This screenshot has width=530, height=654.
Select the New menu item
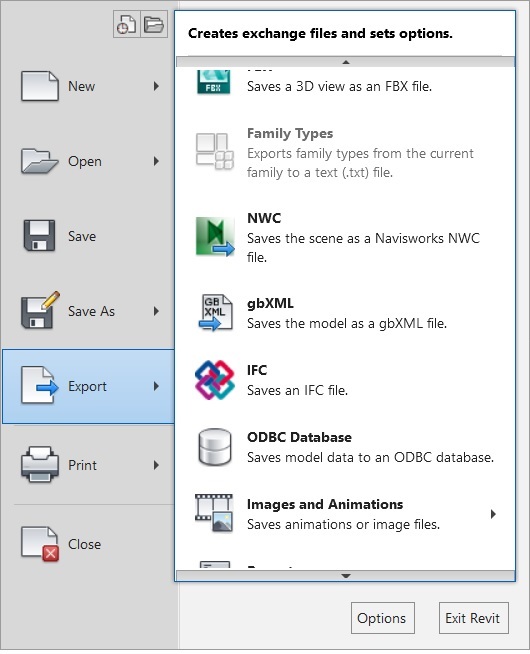88,86
